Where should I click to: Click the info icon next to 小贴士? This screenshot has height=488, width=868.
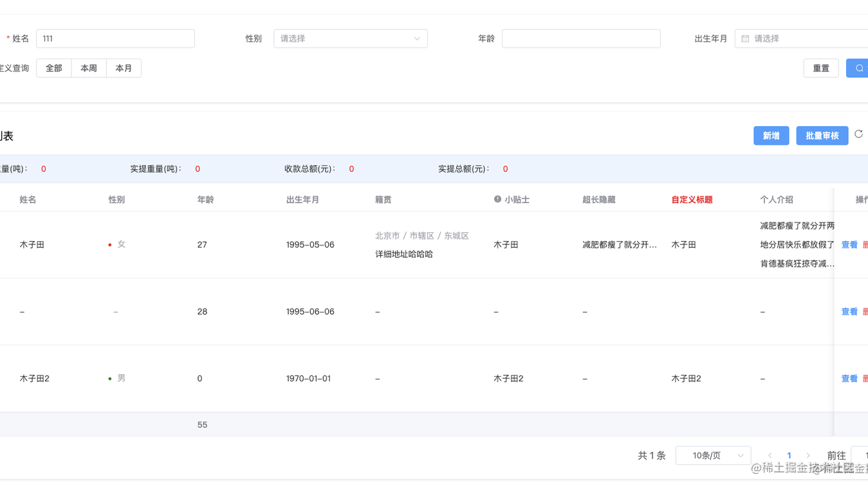pos(496,199)
